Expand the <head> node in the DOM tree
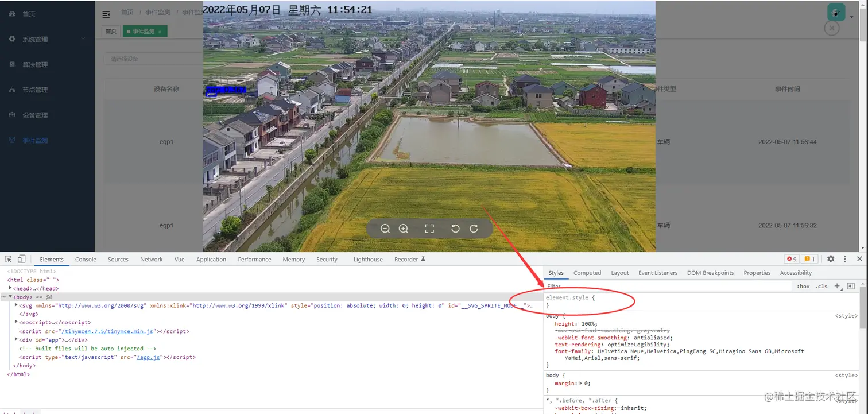 11,288
